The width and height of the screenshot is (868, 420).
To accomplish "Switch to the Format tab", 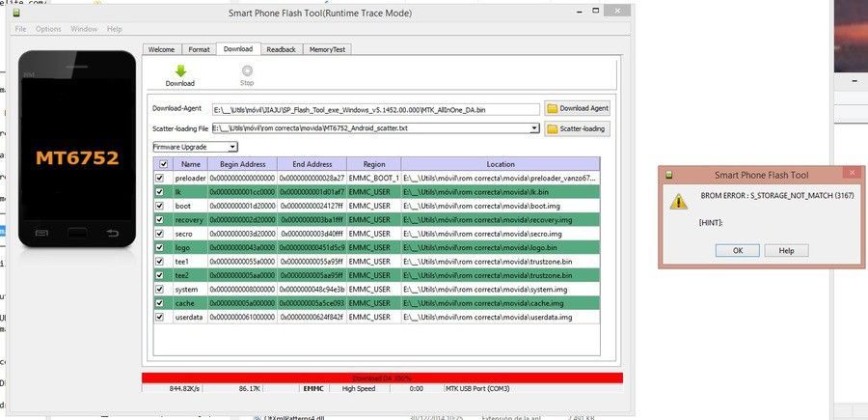I will pyautogui.click(x=199, y=49).
